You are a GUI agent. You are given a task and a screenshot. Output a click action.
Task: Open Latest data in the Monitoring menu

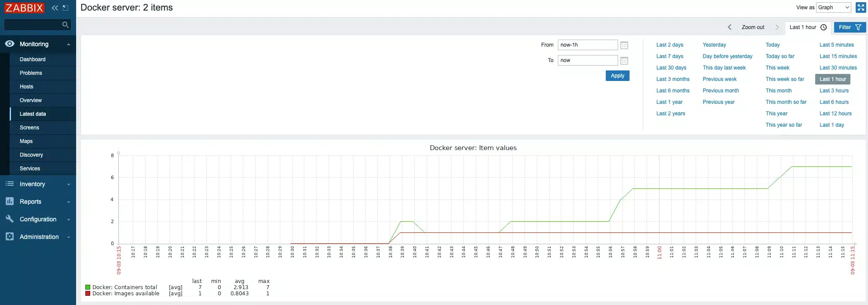(x=33, y=114)
